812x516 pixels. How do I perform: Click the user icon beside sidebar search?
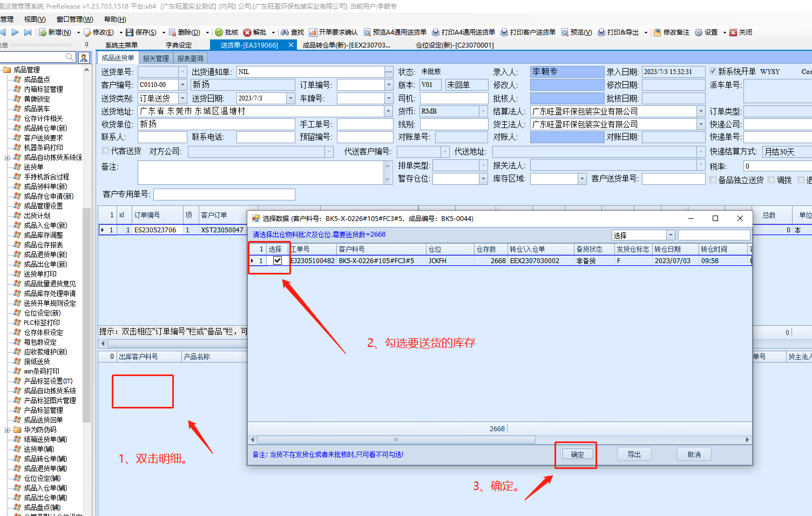84,57
